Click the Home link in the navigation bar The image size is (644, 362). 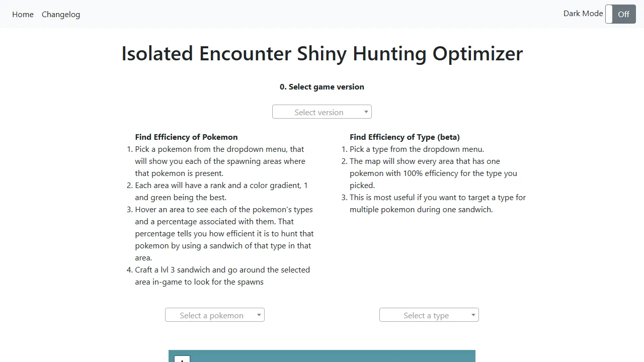click(x=23, y=14)
